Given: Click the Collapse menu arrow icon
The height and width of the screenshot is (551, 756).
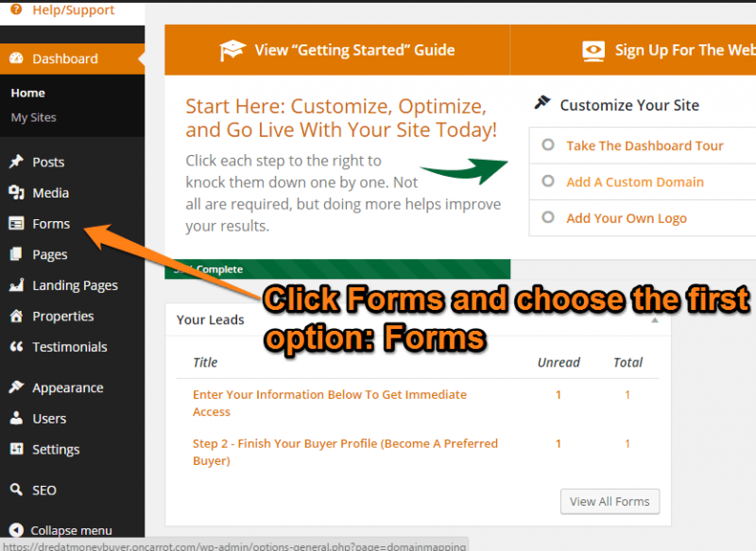Looking at the screenshot, I should (x=16, y=530).
